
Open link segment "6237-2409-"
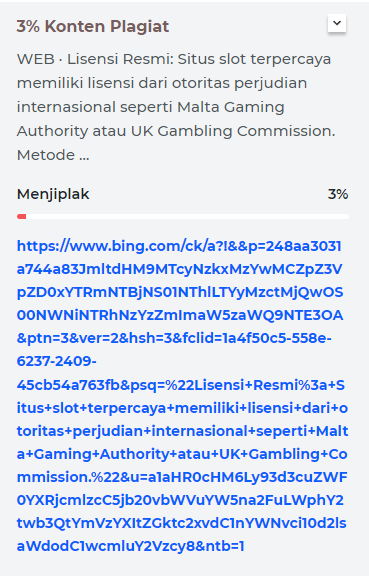pos(57,361)
